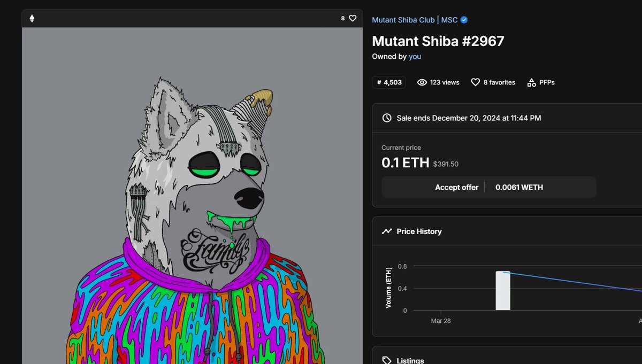Click the blue verified badge next to MSC
The height and width of the screenshot is (364, 642).
pyautogui.click(x=464, y=20)
